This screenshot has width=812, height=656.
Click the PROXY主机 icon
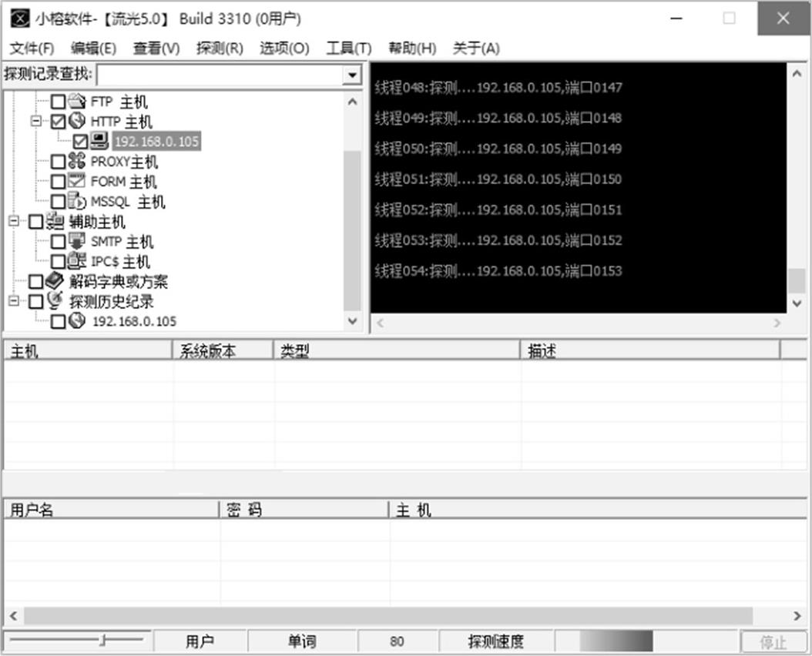coord(76,160)
